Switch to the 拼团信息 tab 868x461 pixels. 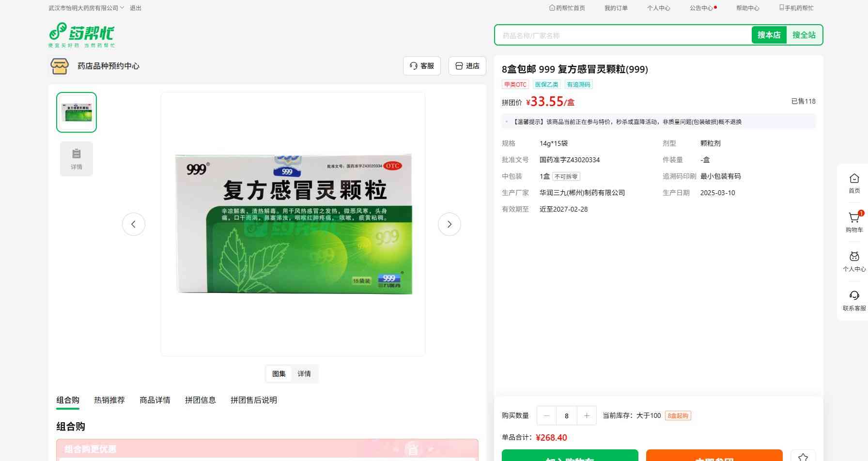(201, 400)
